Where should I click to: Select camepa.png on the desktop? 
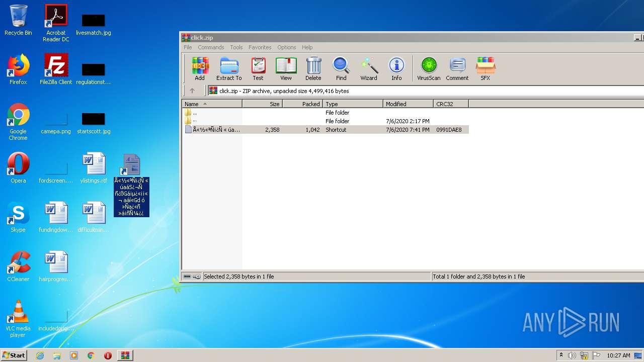(x=56, y=123)
